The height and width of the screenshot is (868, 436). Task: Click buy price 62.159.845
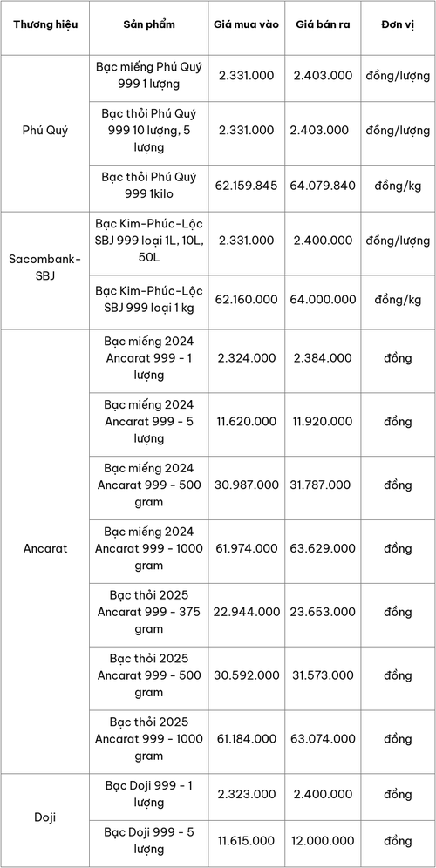pos(246,186)
